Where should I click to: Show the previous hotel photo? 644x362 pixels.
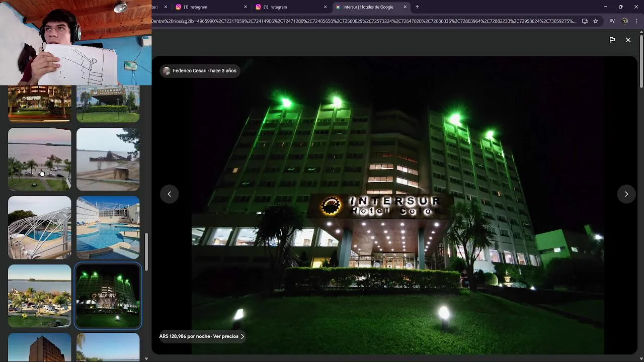169,194
